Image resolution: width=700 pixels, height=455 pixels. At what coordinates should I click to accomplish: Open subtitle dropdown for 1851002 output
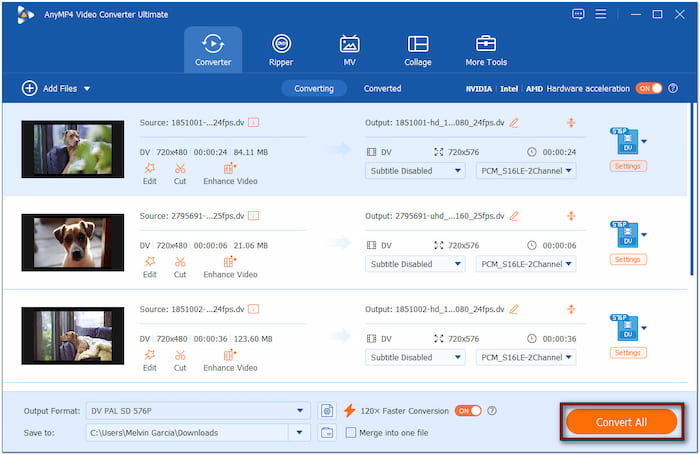pyautogui.click(x=415, y=357)
